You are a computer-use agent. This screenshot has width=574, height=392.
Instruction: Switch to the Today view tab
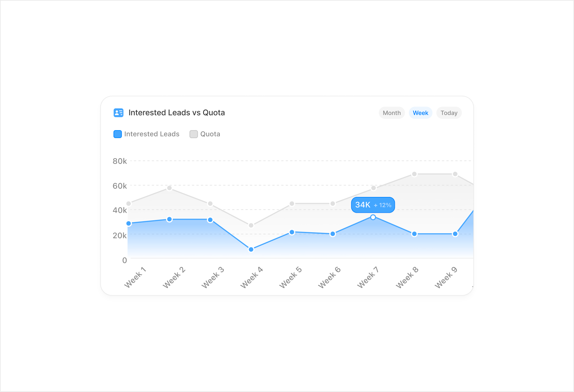point(449,113)
